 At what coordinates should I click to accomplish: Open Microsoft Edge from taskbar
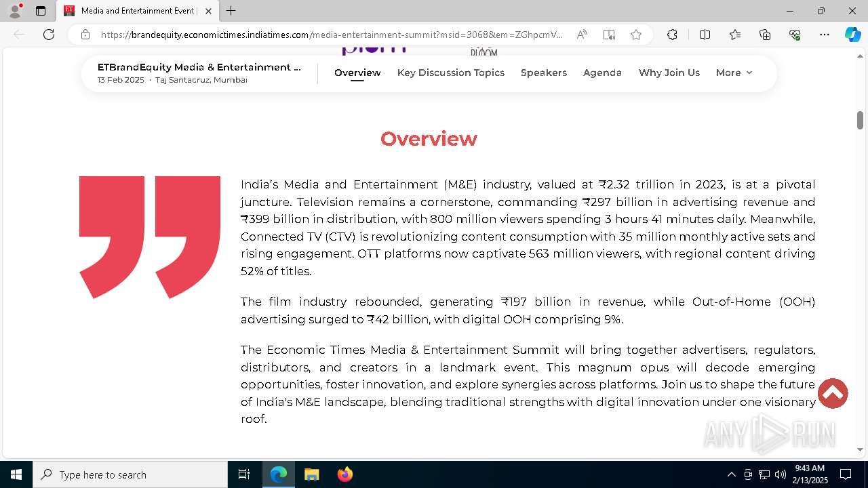coord(279,474)
